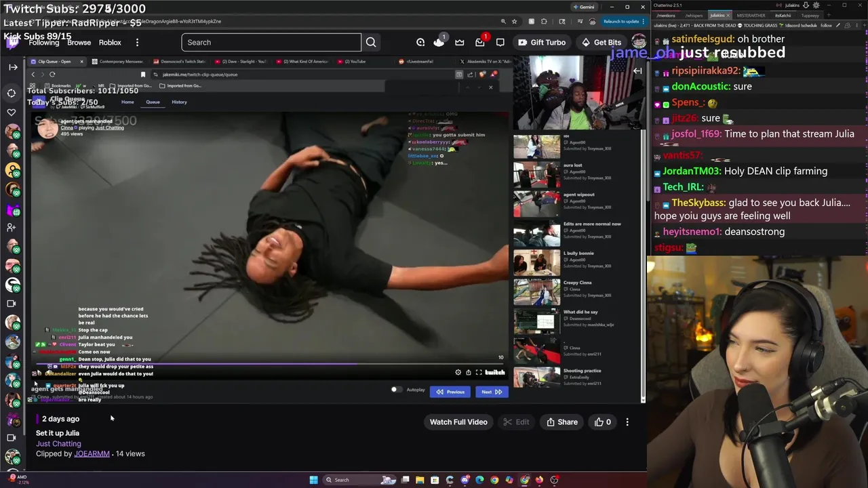
Task: Toggle clip player fullscreen
Action: (x=479, y=372)
